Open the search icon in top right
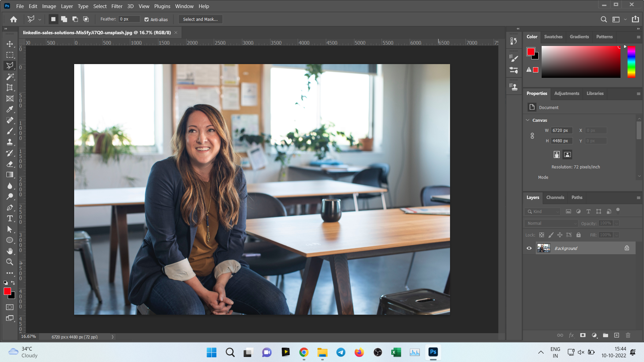Viewport: 644px width, 362px height. pyautogui.click(x=603, y=19)
